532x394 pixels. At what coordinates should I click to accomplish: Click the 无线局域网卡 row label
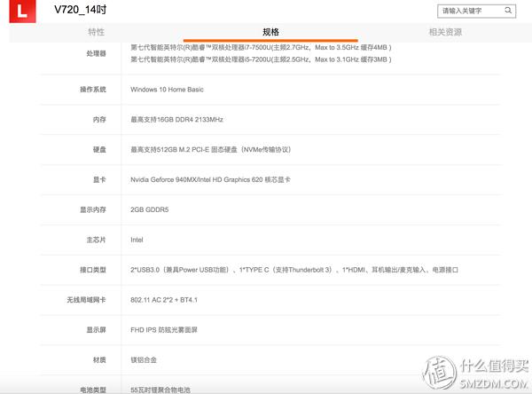(x=86, y=300)
